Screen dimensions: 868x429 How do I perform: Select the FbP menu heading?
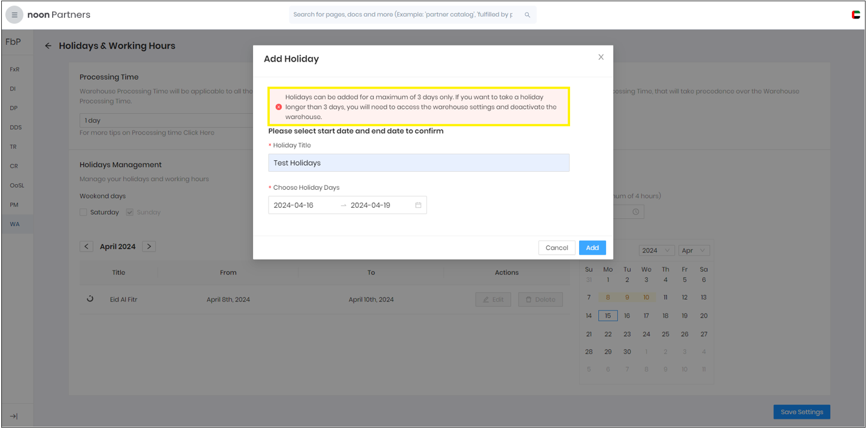[x=13, y=42]
